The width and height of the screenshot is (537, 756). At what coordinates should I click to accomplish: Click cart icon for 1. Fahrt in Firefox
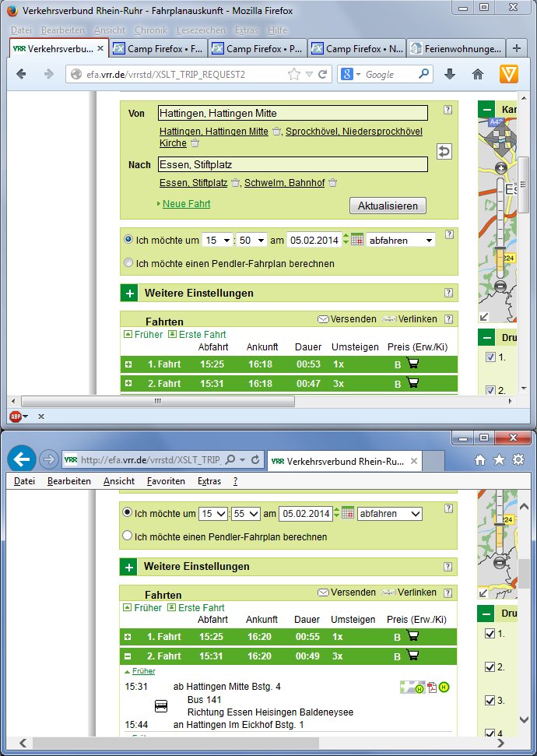[412, 363]
